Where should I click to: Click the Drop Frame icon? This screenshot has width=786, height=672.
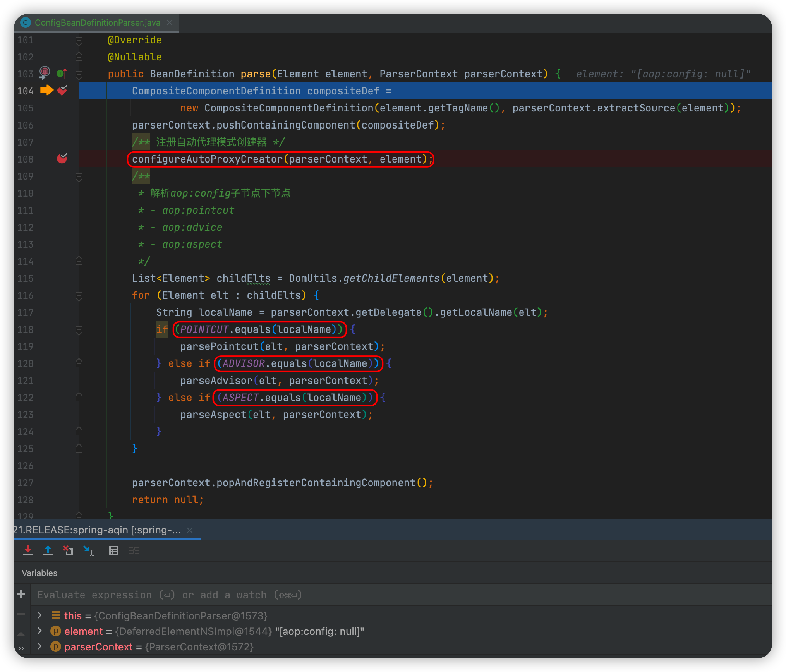(68, 550)
